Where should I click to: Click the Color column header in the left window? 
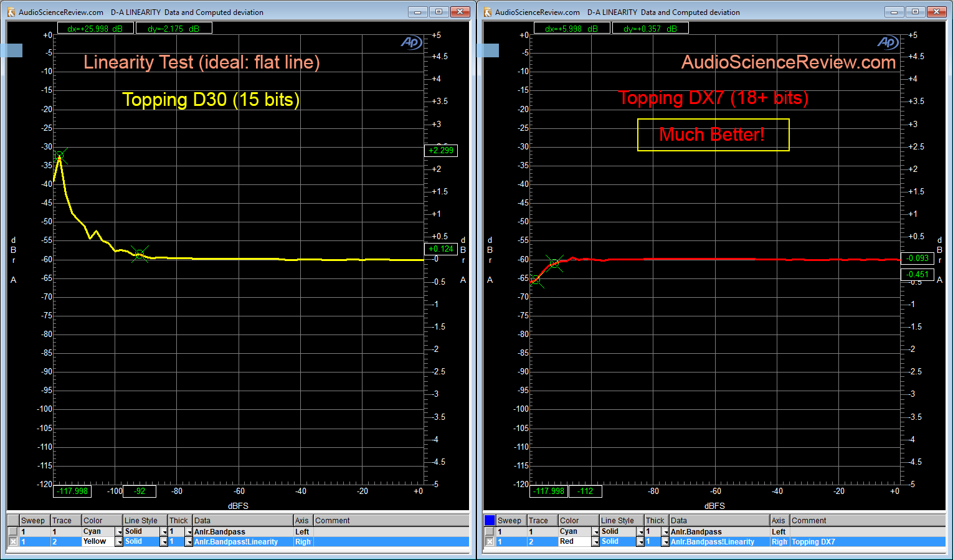pos(102,521)
